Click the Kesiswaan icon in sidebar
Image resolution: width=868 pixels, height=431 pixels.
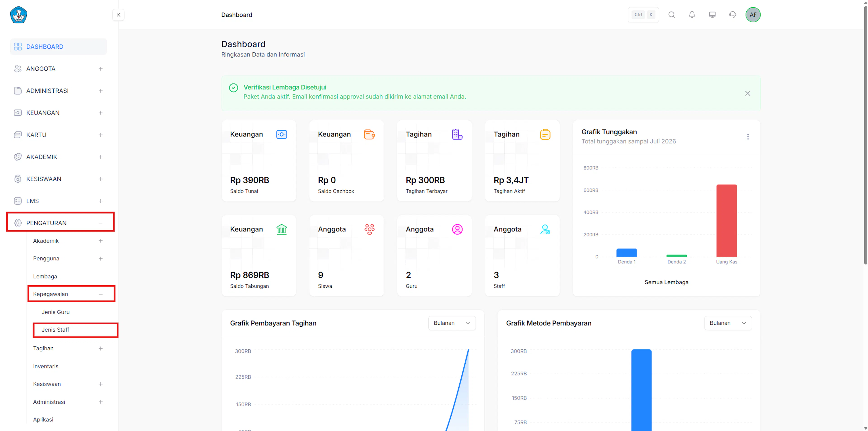tap(18, 179)
